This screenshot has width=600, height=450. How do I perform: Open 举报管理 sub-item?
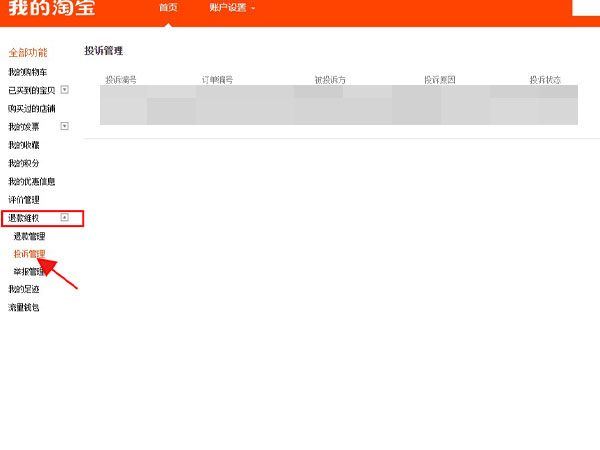29,271
